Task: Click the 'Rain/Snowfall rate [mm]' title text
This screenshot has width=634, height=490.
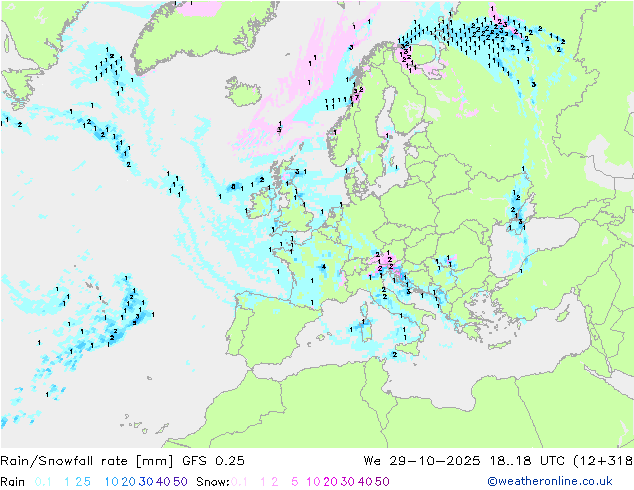Action: (x=87, y=461)
